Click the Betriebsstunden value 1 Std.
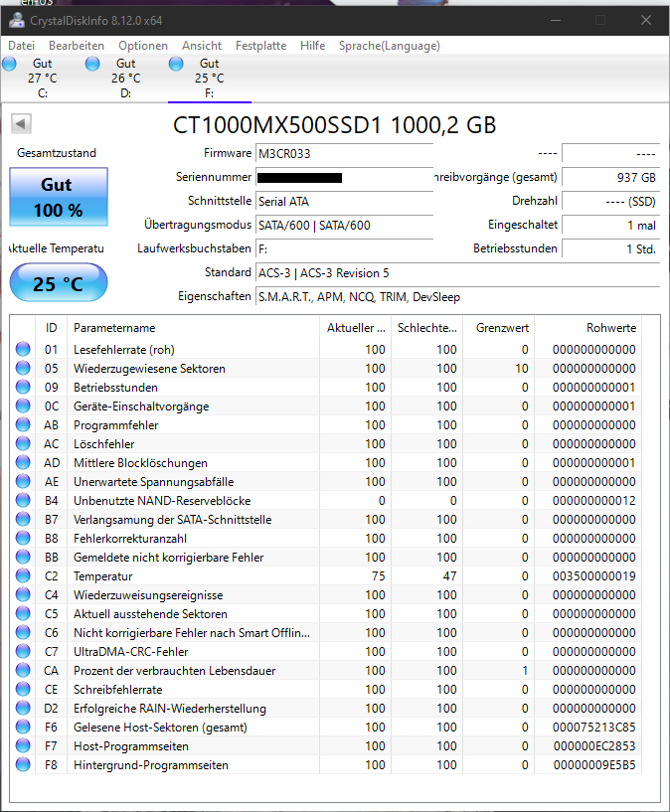 (x=611, y=249)
